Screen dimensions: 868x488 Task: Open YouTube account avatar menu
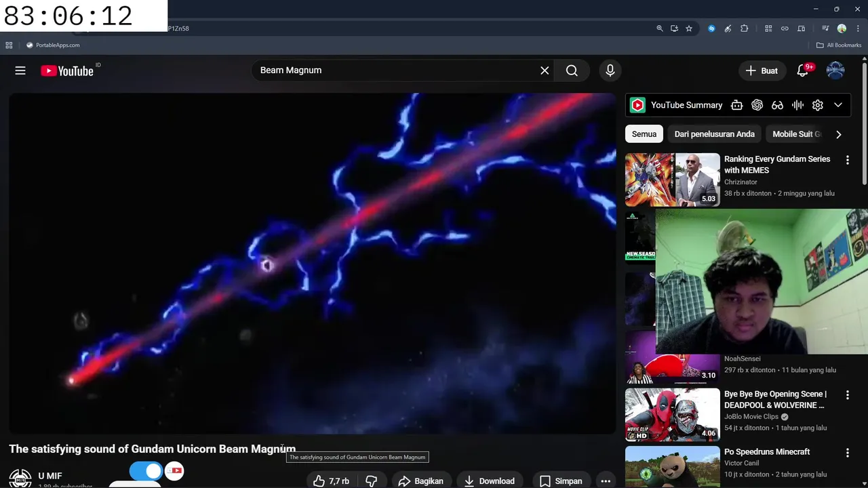pos(835,70)
